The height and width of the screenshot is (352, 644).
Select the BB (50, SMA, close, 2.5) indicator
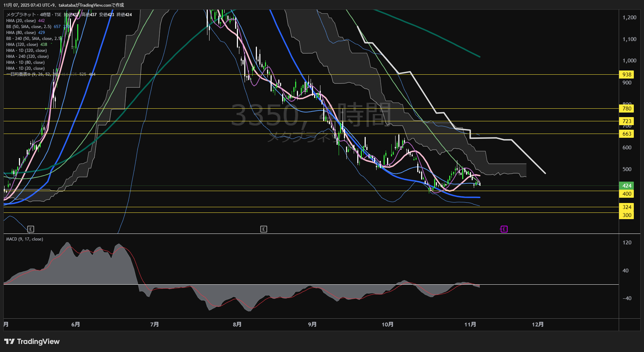(x=29, y=27)
